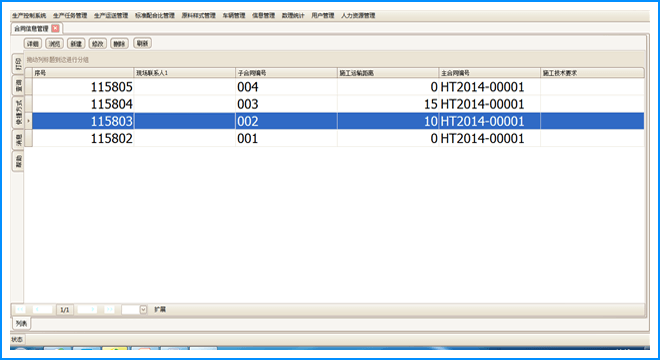This screenshot has width=660, height=360.
Task: Click the 刷新 refresh button
Action: [x=142, y=43]
